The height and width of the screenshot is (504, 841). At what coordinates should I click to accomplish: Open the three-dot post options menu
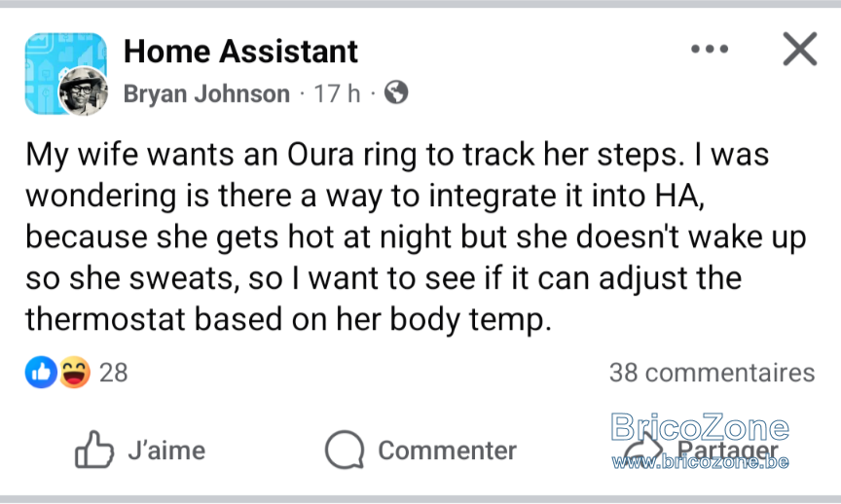coord(710,49)
